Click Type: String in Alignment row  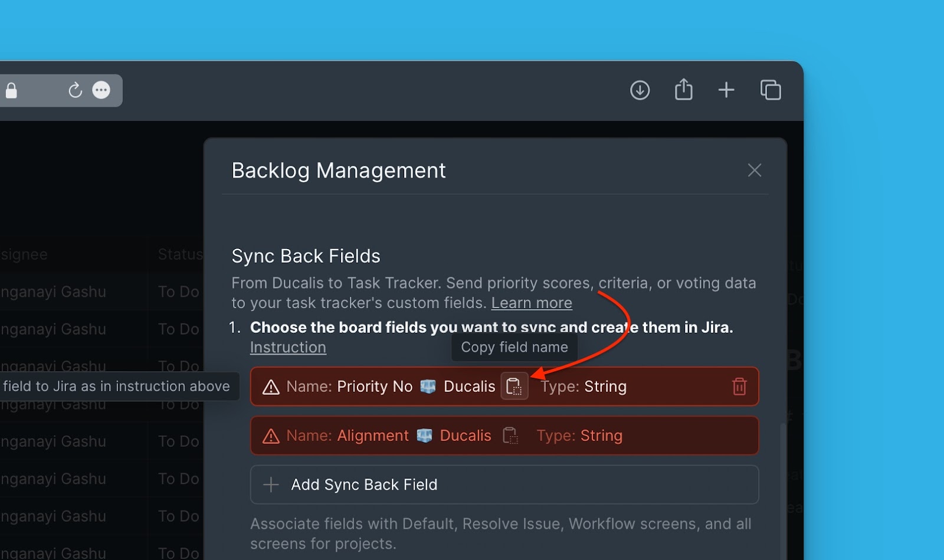tap(579, 435)
